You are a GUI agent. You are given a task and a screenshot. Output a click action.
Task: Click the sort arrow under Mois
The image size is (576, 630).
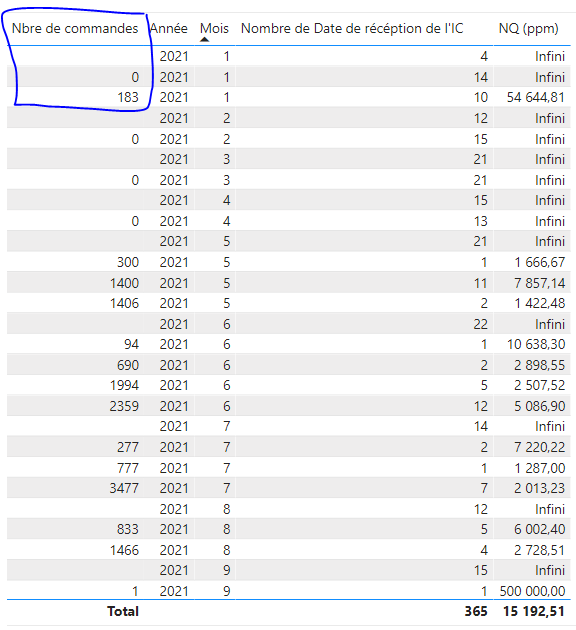point(204,39)
